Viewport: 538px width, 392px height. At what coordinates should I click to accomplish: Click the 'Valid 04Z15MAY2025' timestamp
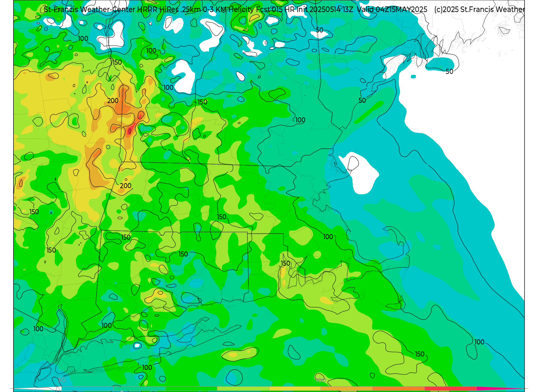(392, 10)
